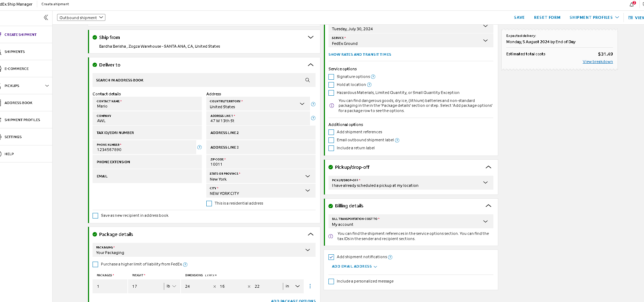Collapse the Package details section
Viewport: 644px width, 302px height.
tap(311, 234)
